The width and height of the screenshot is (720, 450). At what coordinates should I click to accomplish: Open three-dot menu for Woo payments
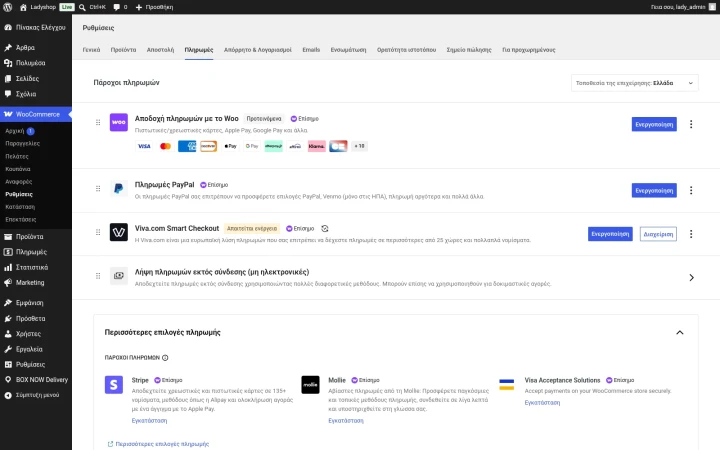[691, 124]
